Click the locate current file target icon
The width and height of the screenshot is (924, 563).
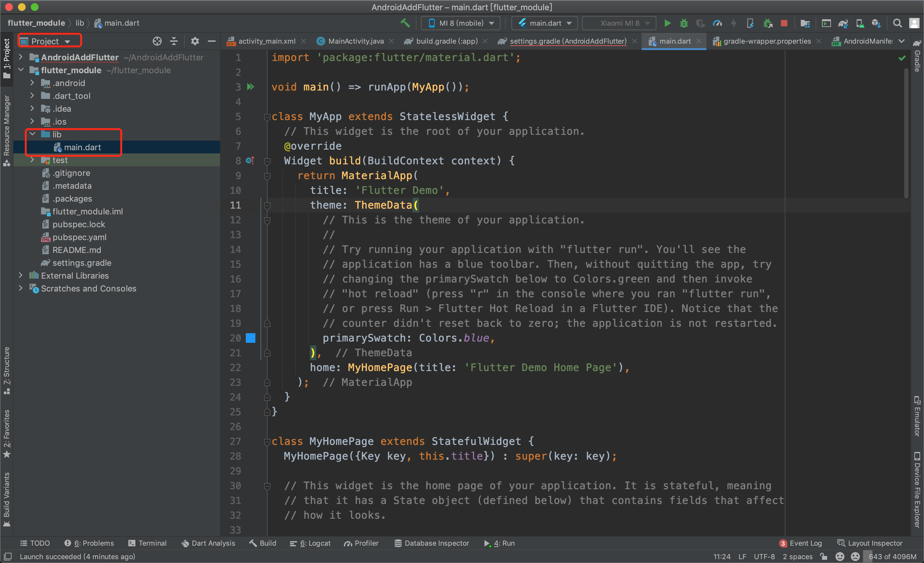click(x=157, y=41)
